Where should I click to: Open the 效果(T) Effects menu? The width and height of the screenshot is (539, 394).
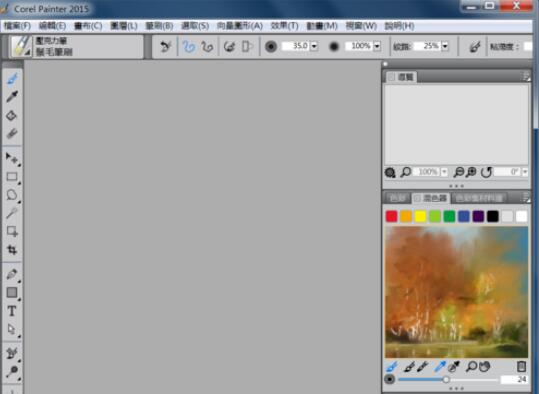pos(285,26)
